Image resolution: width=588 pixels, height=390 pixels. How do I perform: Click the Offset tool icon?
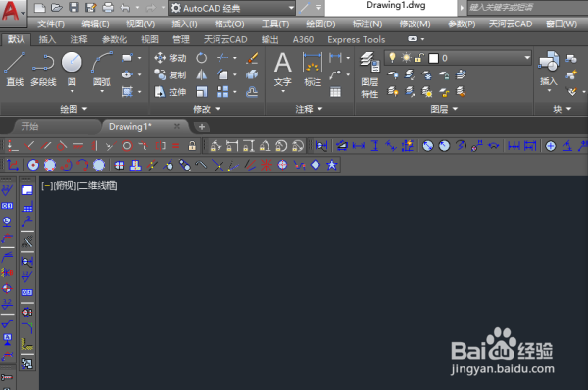[252, 92]
